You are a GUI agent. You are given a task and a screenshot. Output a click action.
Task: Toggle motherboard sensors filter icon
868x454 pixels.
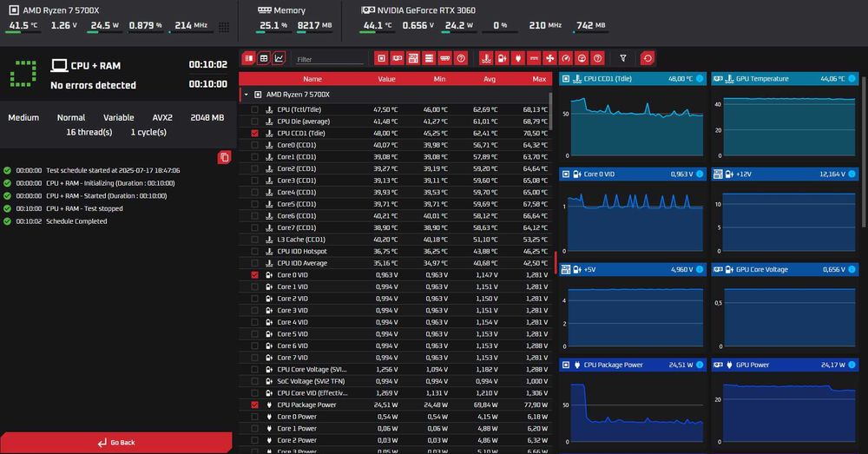[x=413, y=58]
